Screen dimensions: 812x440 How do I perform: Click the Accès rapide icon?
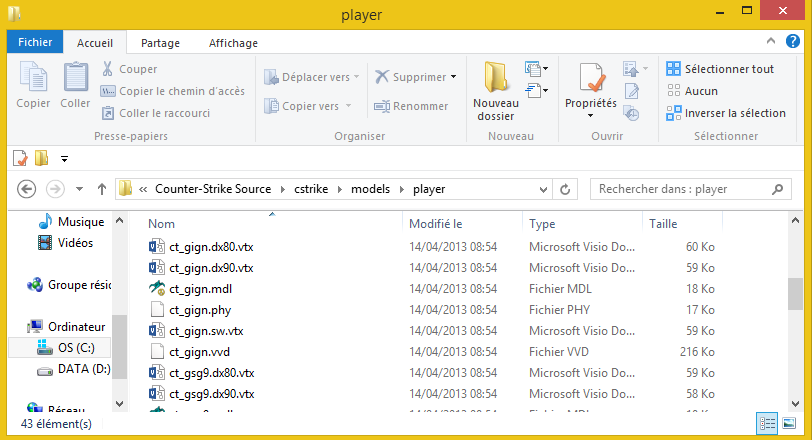533,91
